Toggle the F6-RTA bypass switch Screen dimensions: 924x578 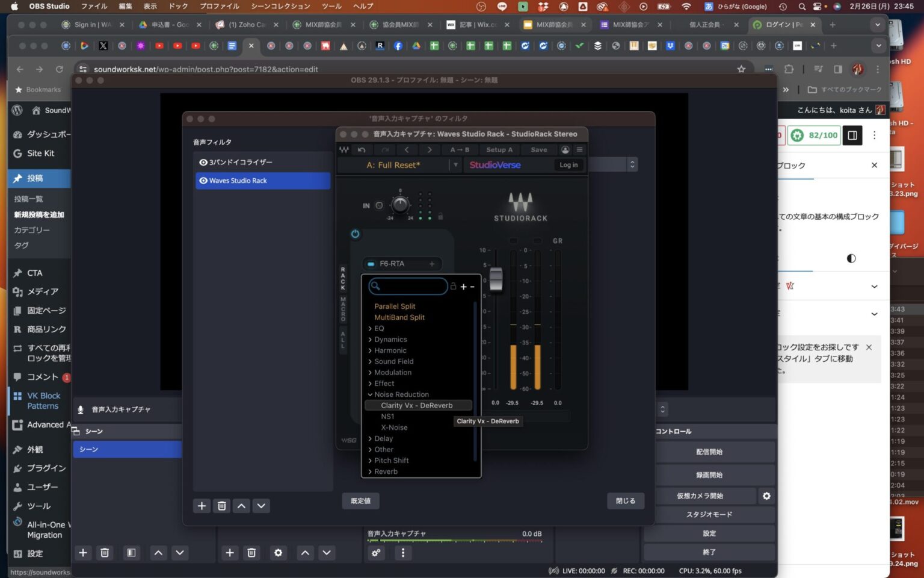371,264
